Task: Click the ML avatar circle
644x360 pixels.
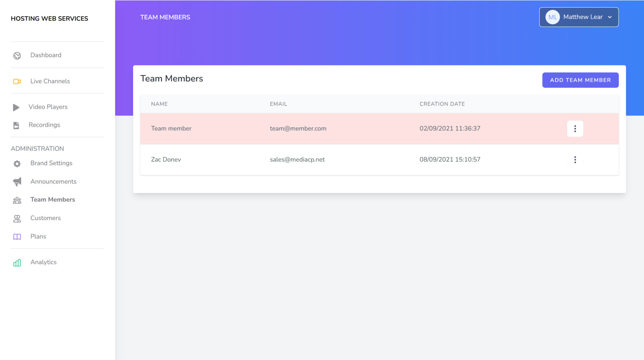Action: 552,17
